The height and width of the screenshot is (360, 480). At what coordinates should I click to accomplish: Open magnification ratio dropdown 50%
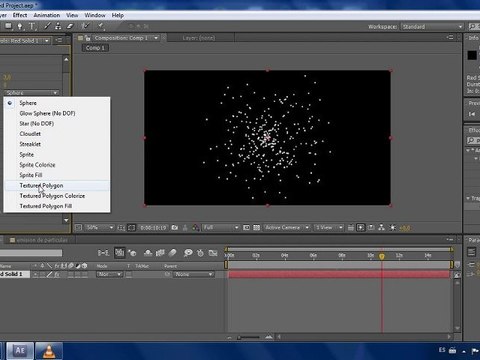(x=99, y=228)
